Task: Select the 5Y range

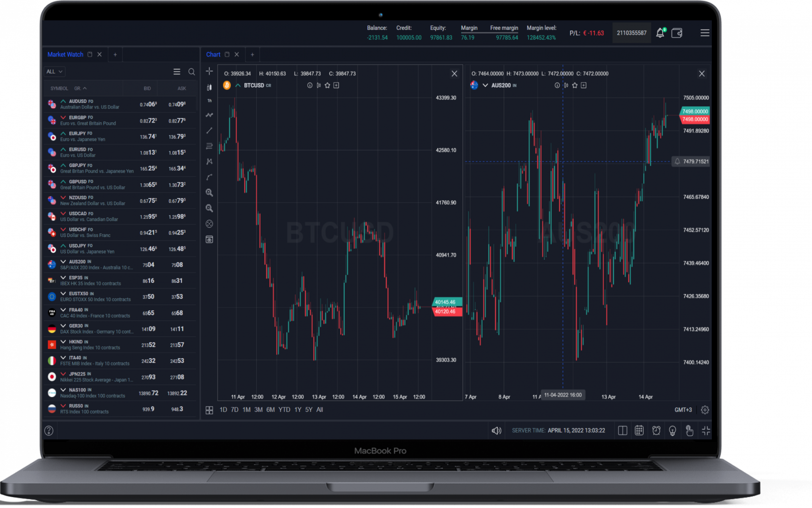Action: [309, 410]
